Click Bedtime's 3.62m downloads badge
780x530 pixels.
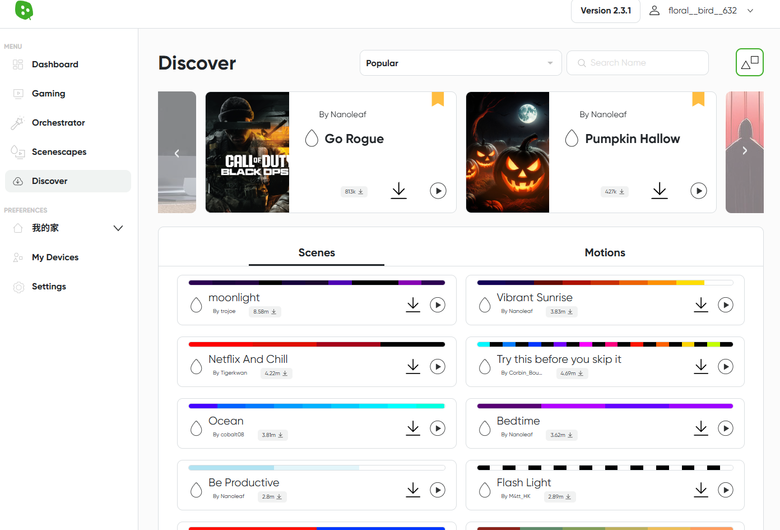561,435
